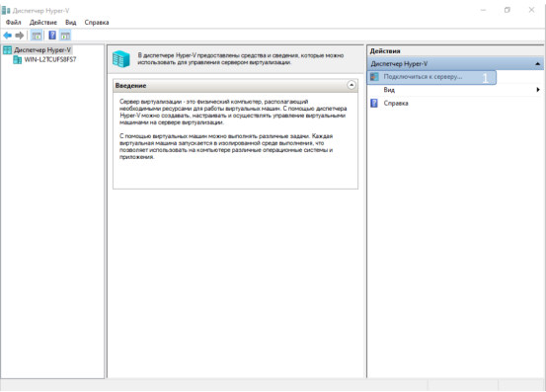
Task: Open the Вид menu in menu bar
Action: 71,23
